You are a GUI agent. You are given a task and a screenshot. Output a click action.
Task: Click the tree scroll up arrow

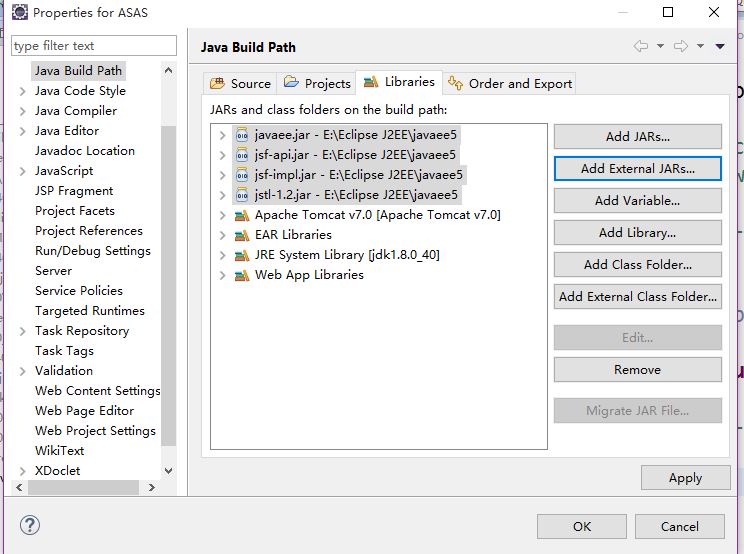(x=168, y=70)
